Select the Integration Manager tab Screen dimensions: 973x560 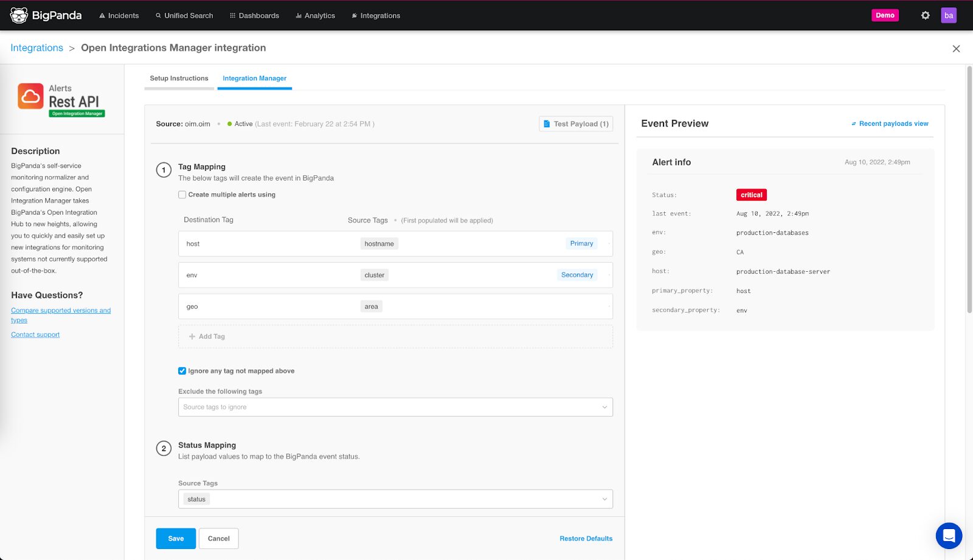point(254,78)
